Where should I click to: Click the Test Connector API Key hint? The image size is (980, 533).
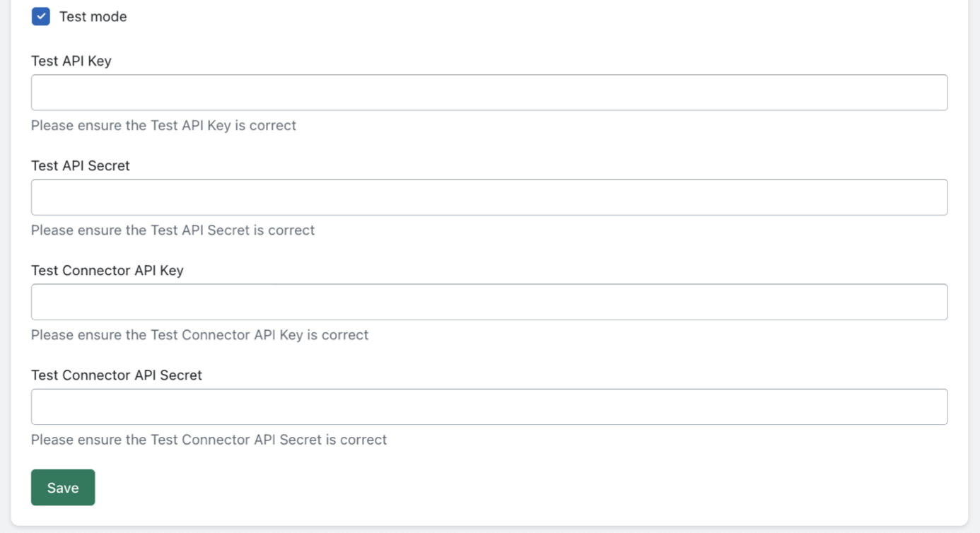[x=199, y=334]
